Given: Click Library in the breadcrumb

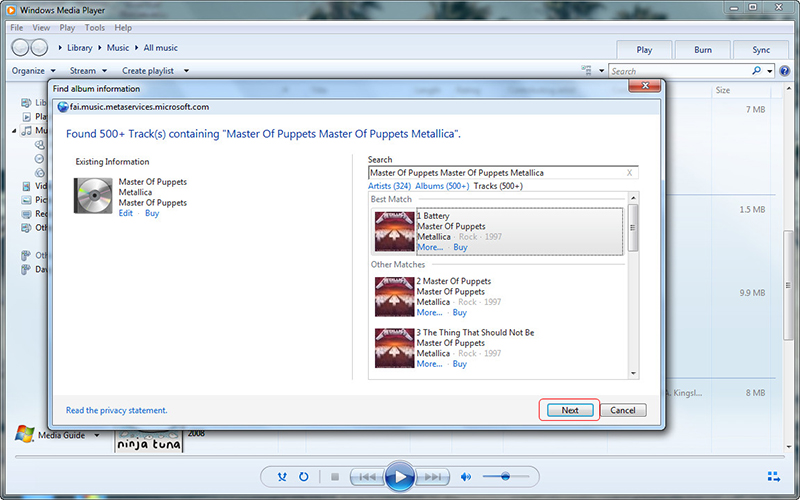Looking at the screenshot, I should pyautogui.click(x=80, y=47).
